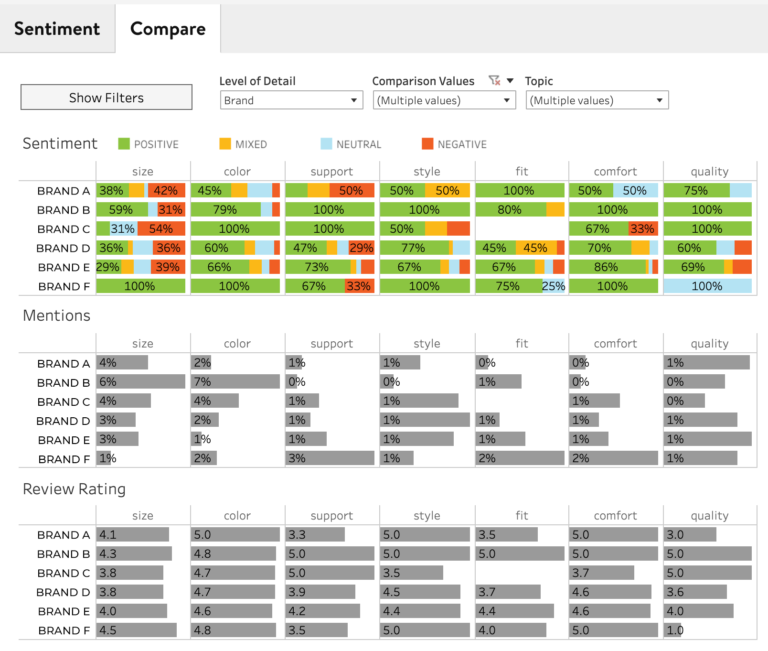This screenshot has width=768, height=651.
Task: Click the light blue NEUTRAL legend swatch
Action: pyautogui.click(x=326, y=144)
